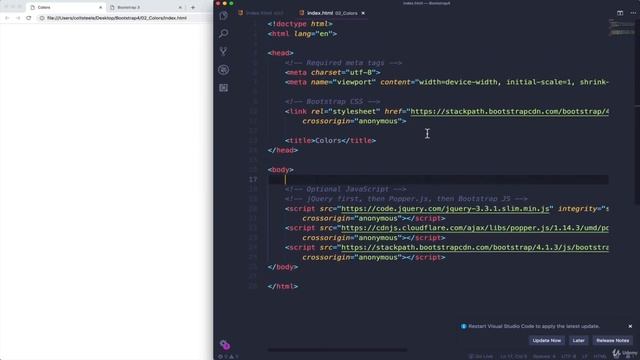The width and height of the screenshot is (640, 360).
Task: Click the browser Forward arrow
Action: click(x=18, y=18)
